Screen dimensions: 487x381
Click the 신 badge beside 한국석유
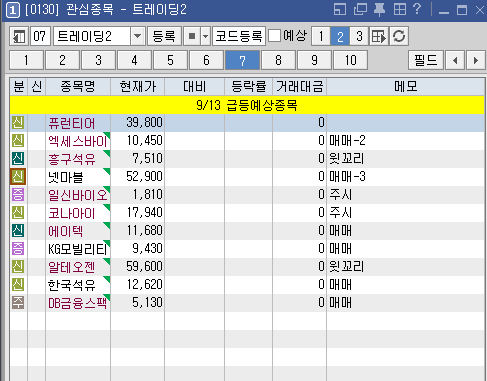[x=18, y=285]
